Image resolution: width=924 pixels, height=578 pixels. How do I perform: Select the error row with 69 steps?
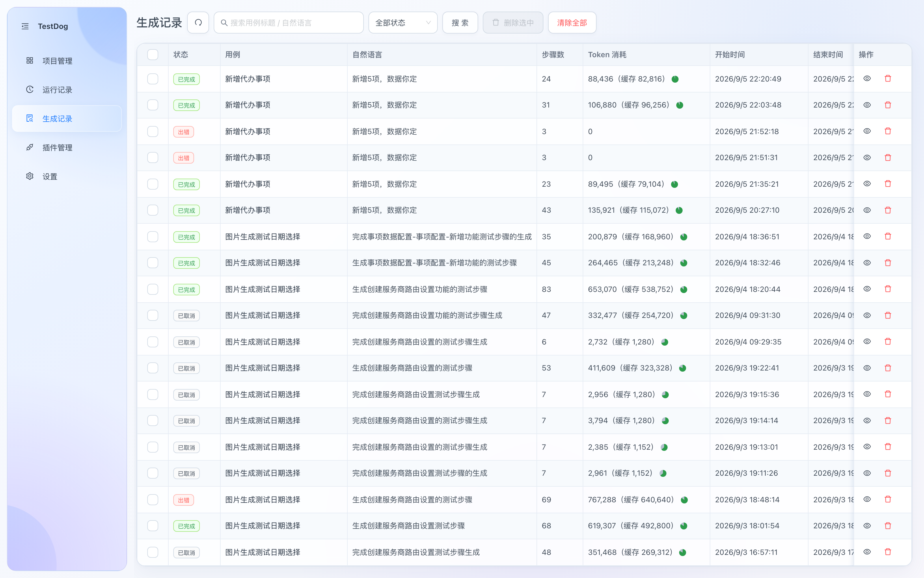(153, 500)
